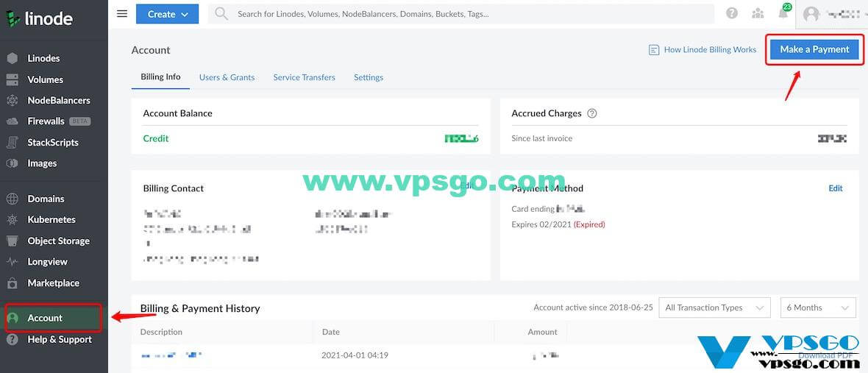Switch to the Billing Info tab
Screen dimensions: 868x373
coord(160,77)
